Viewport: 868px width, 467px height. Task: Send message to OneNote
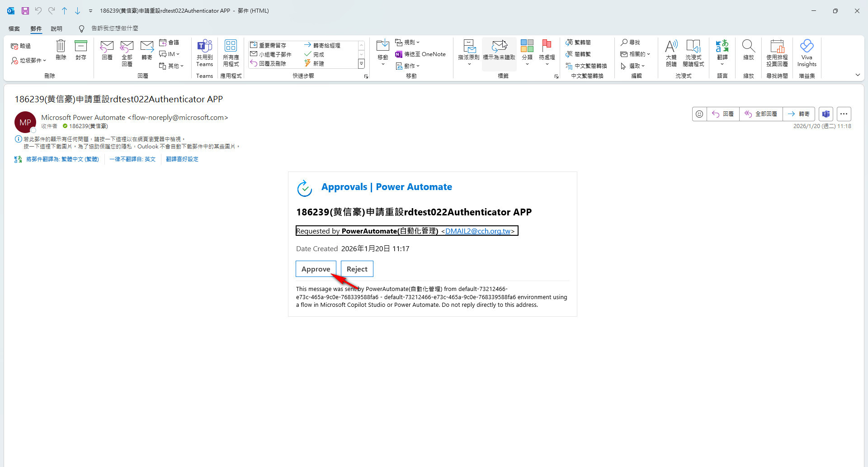(x=420, y=54)
